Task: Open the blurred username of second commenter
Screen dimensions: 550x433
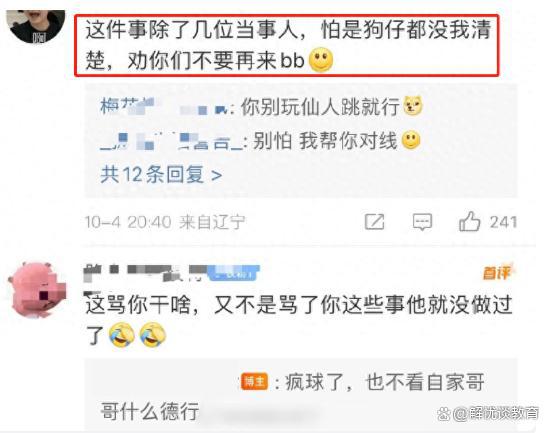Action: click(x=145, y=273)
